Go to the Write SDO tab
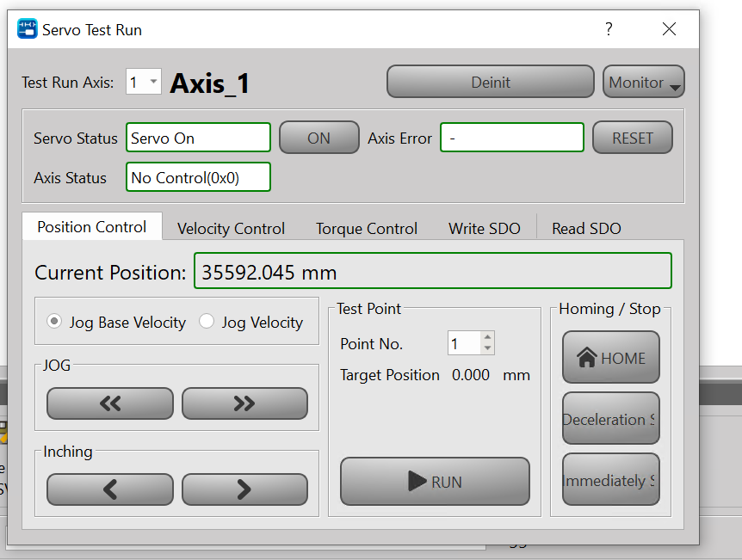 tap(484, 228)
